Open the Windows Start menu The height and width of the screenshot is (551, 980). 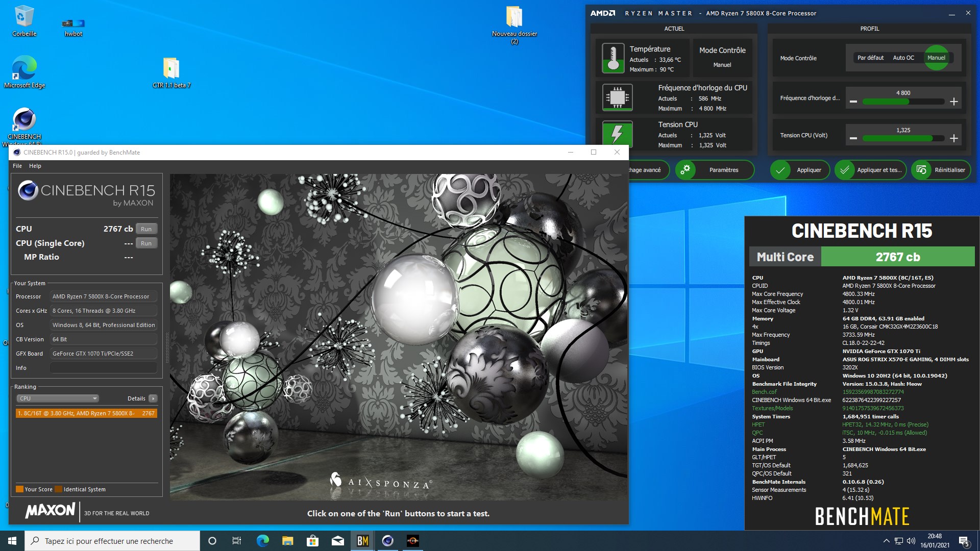[12, 541]
